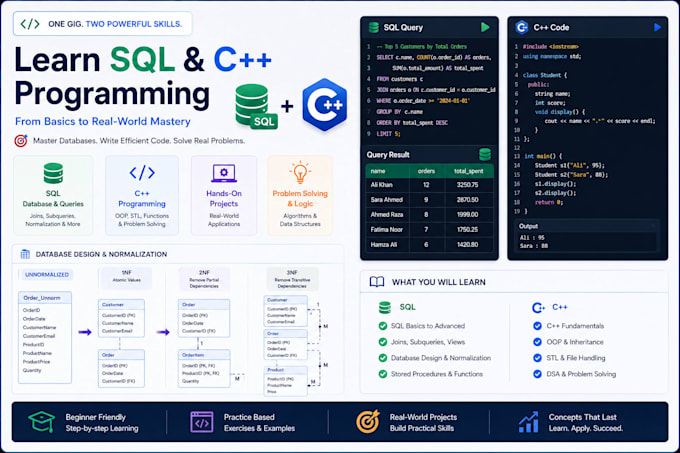The width and height of the screenshot is (680, 453).
Task: Click checkmark next to DSA & Problem Solving
Action: point(537,374)
